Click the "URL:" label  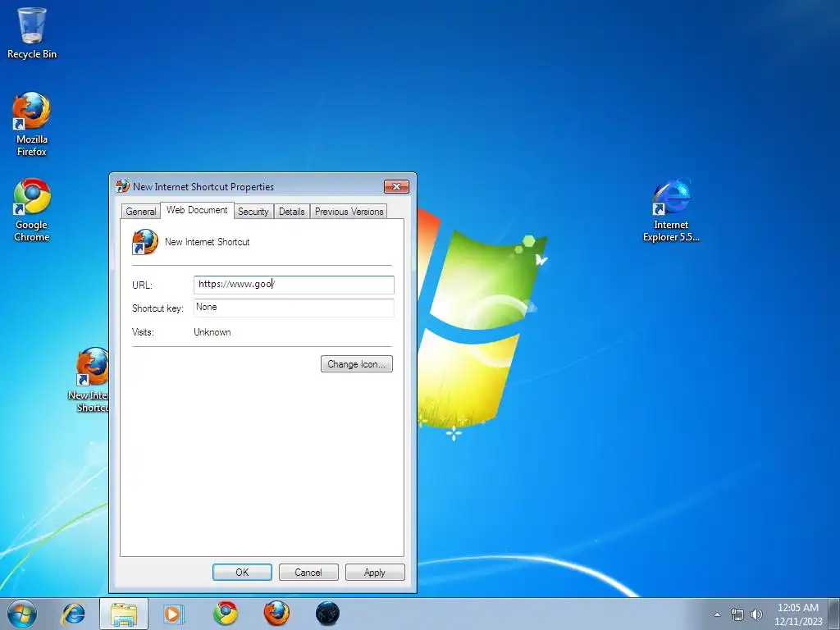pyautogui.click(x=142, y=285)
